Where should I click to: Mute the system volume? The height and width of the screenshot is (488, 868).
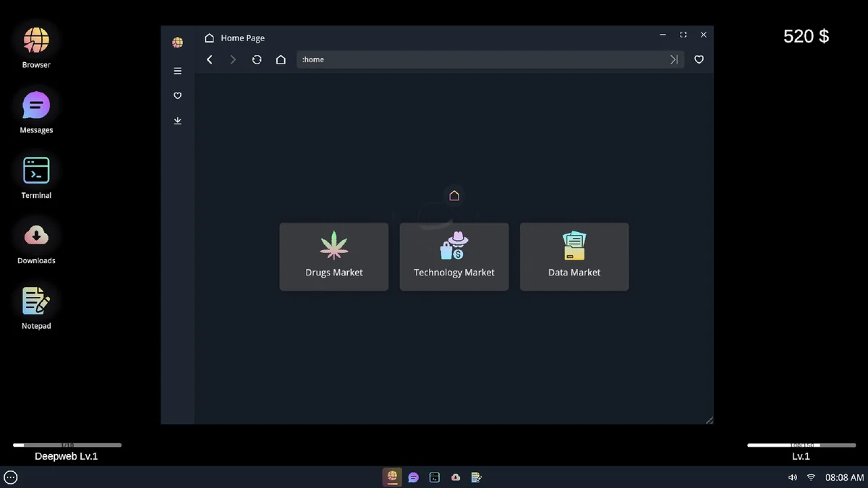pyautogui.click(x=792, y=477)
